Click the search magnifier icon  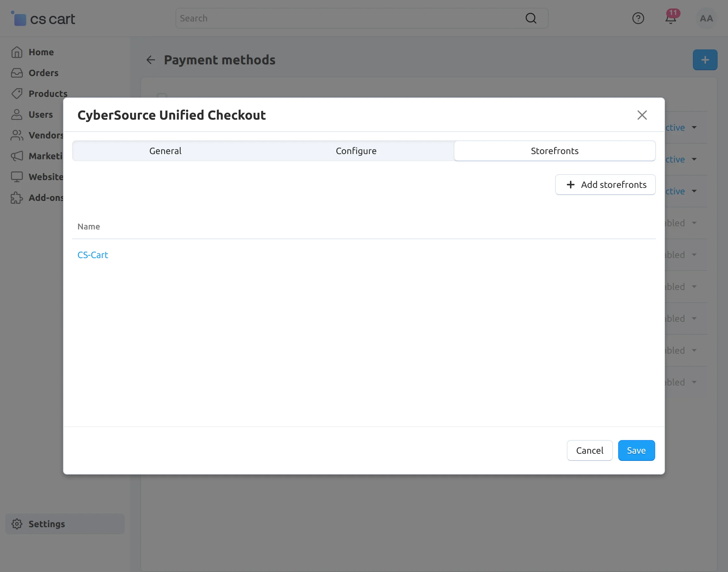(x=531, y=19)
